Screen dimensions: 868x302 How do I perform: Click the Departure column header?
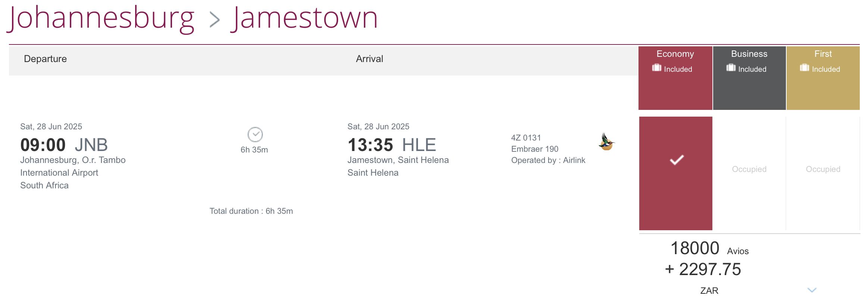(x=45, y=59)
